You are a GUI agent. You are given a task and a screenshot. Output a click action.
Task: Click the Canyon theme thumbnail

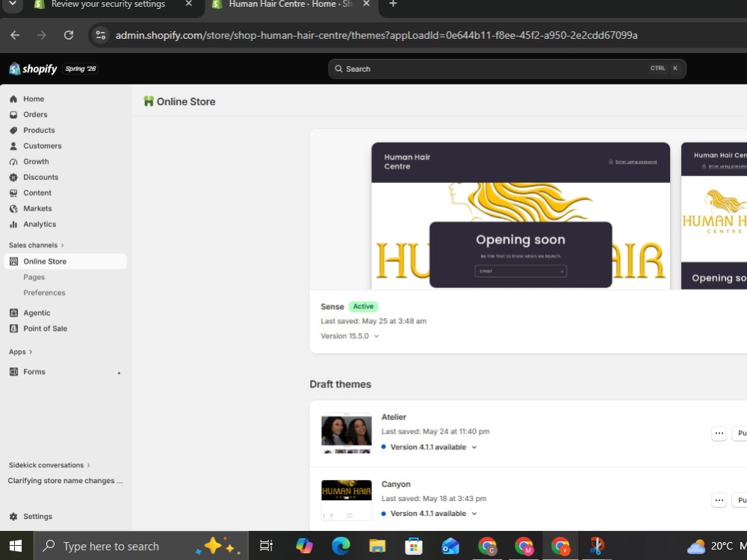347,500
